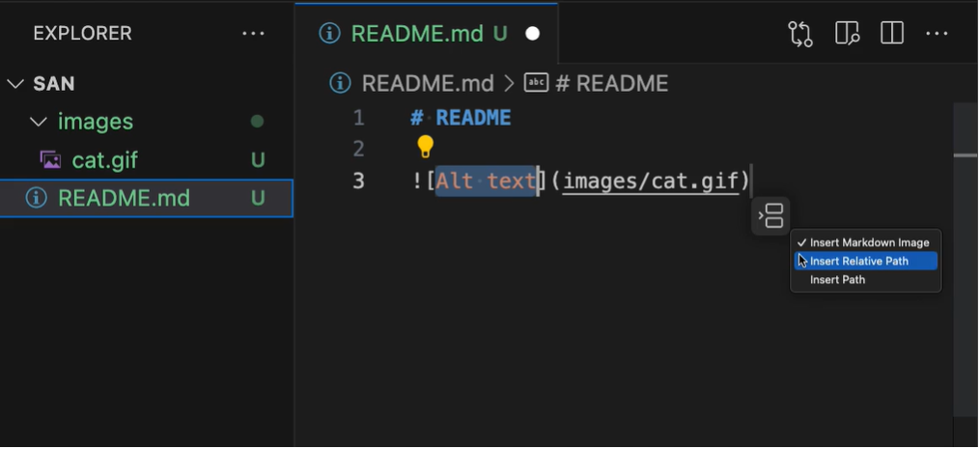
Task: Select the checked Insert Markdown Image option
Action: (868, 242)
